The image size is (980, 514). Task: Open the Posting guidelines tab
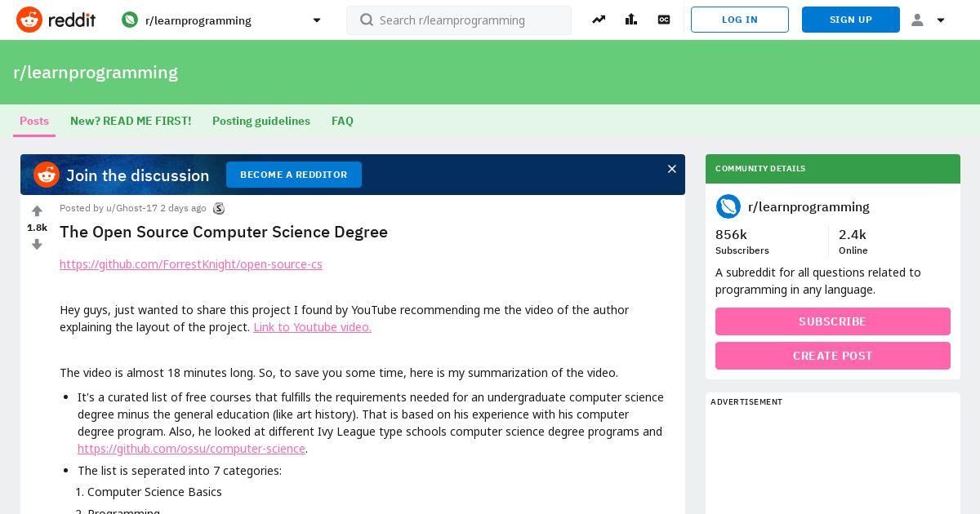[261, 121]
